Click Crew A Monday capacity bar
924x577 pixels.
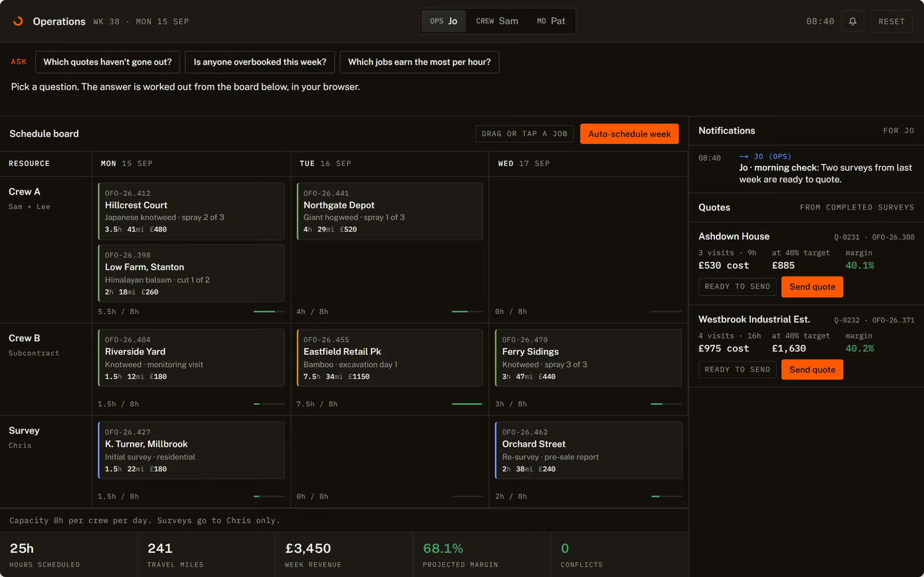pyautogui.click(x=269, y=312)
